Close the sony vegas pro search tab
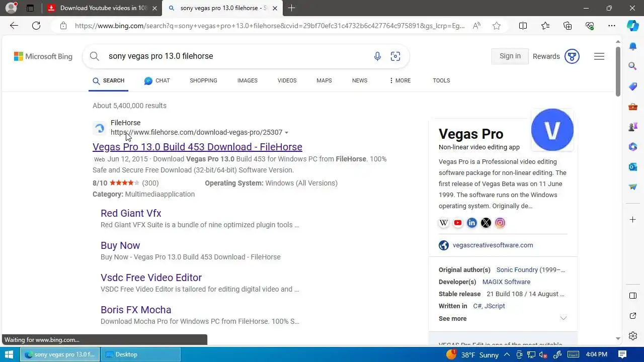Viewport: 644px width, 362px height. point(275,8)
